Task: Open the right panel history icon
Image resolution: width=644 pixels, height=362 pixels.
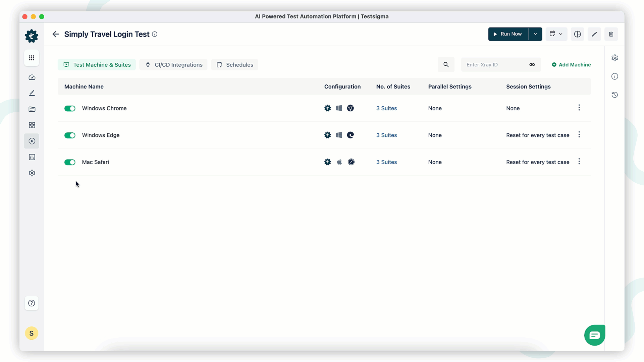Action: coord(614,95)
